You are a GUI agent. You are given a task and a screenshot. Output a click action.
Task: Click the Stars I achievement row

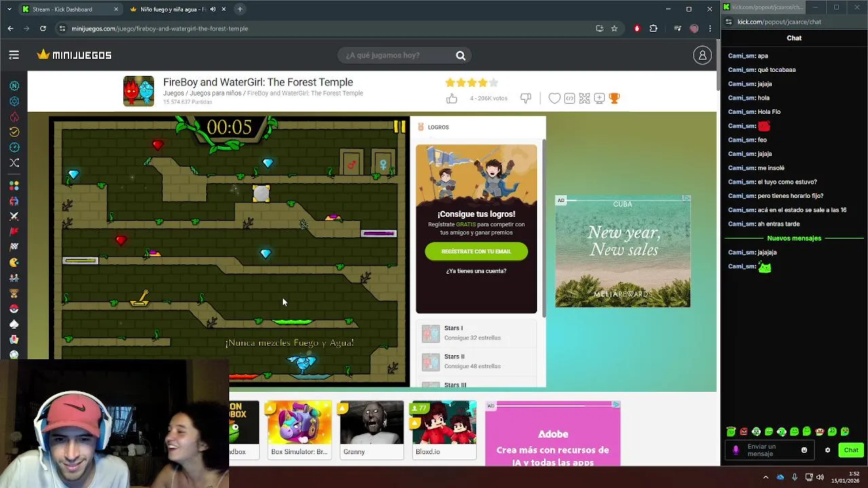click(x=476, y=333)
